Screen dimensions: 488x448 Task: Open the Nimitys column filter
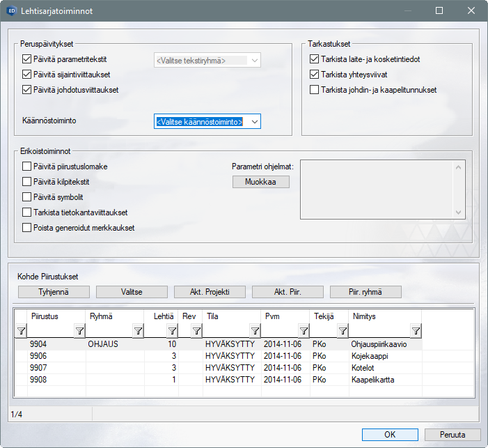coord(416,331)
